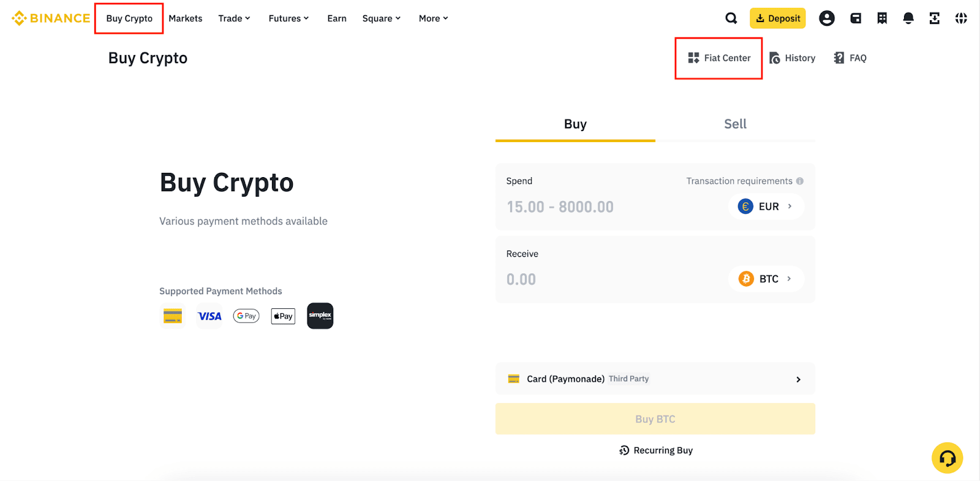Open the orders icon in header
This screenshot has width=980, height=481.
coord(882,18)
